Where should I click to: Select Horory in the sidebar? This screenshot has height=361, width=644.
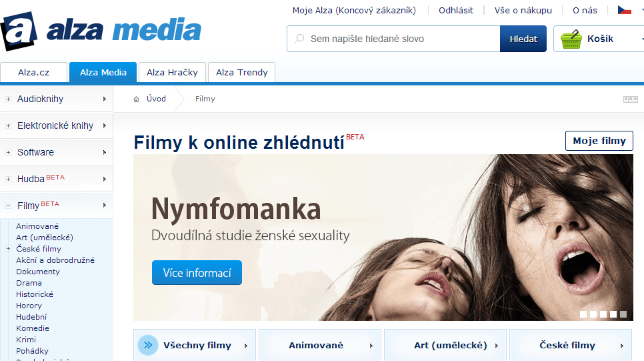(29, 306)
